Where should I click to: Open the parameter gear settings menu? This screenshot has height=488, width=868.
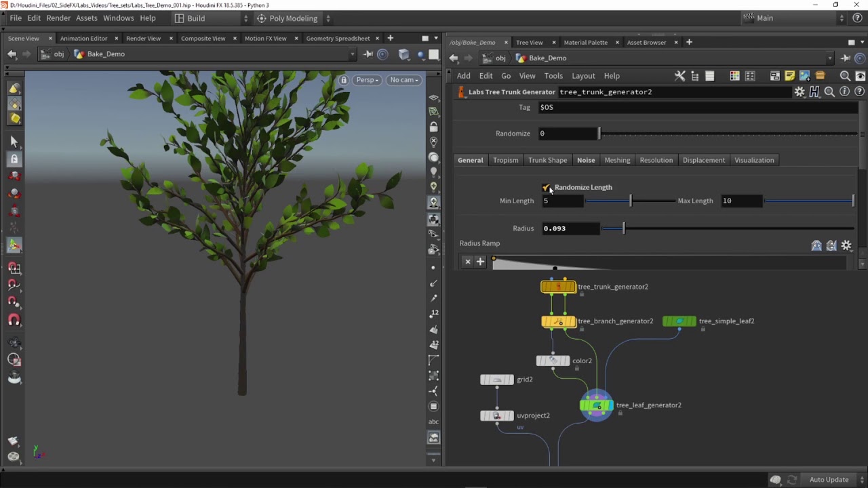800,91
